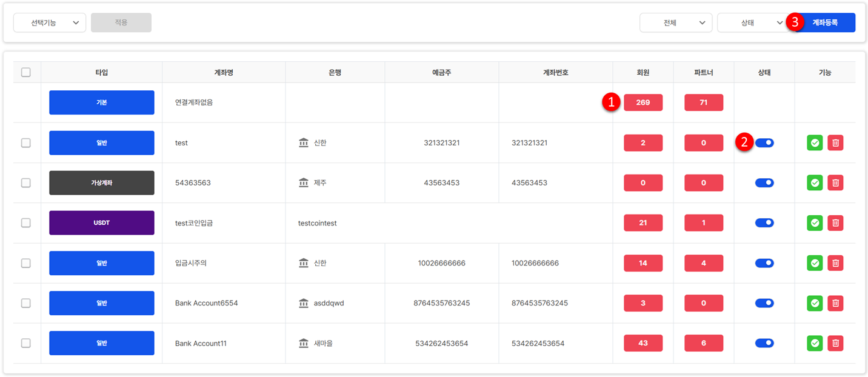Expand the 전체 filter dropdown
Screen dimensions: 868x377
tap(676, 22)
